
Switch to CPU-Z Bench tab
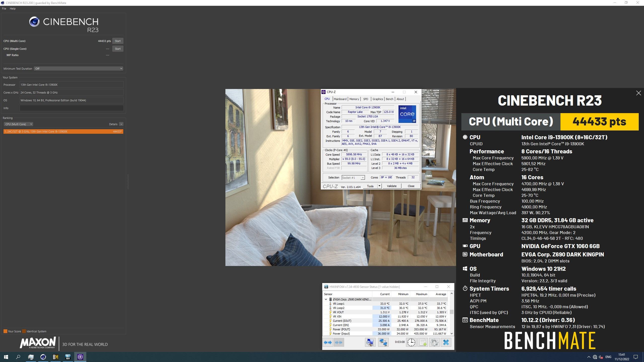pyautogui.click(x=389, y=99)
